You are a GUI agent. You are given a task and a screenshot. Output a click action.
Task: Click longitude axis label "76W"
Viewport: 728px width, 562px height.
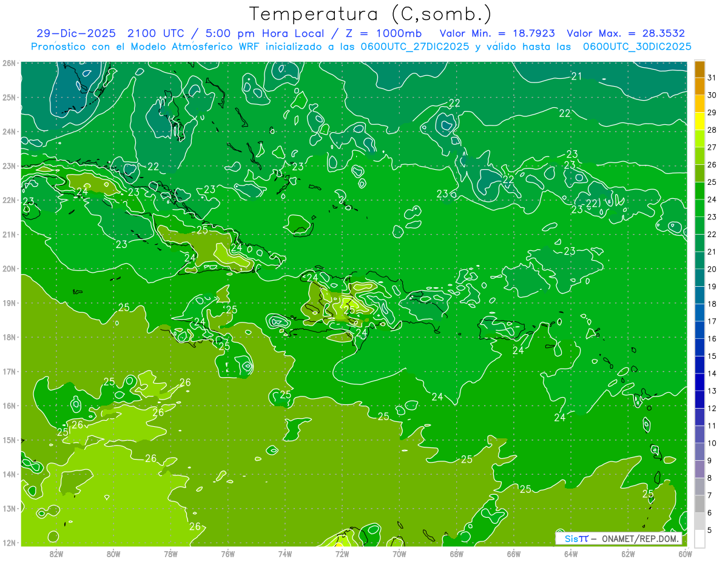227,554
